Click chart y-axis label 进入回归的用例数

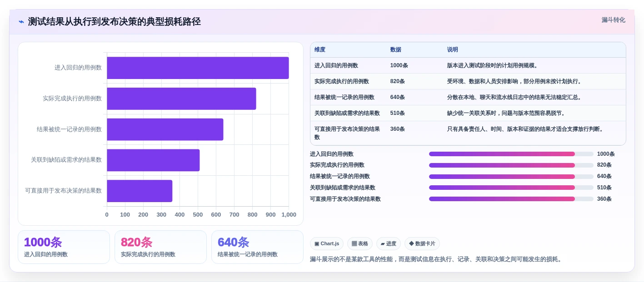coord(78,68)
